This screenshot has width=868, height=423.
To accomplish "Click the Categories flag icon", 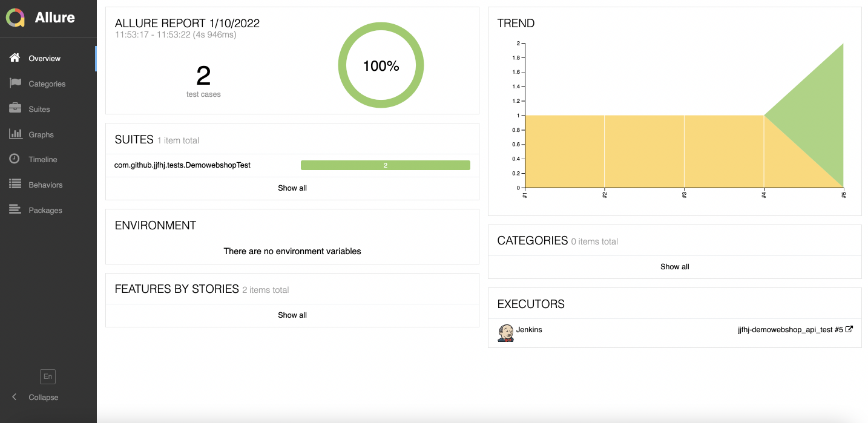I will click(15, 84).
